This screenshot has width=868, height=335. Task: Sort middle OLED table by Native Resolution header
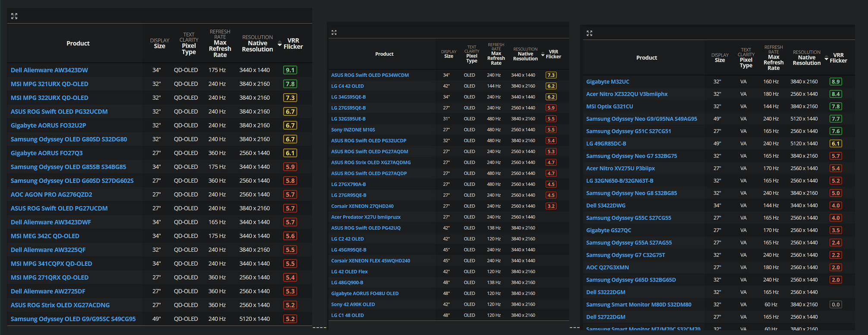pos(525,54)
